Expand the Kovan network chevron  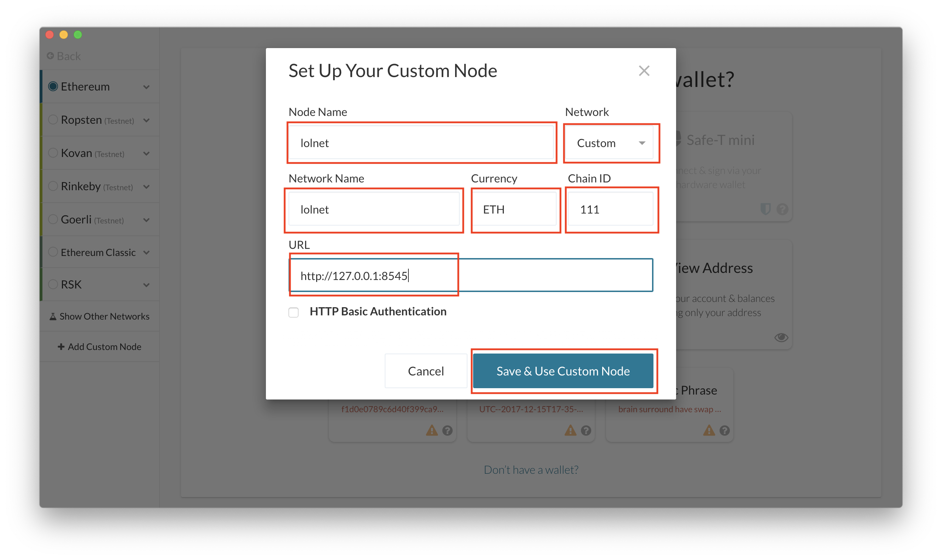[146, 153]
